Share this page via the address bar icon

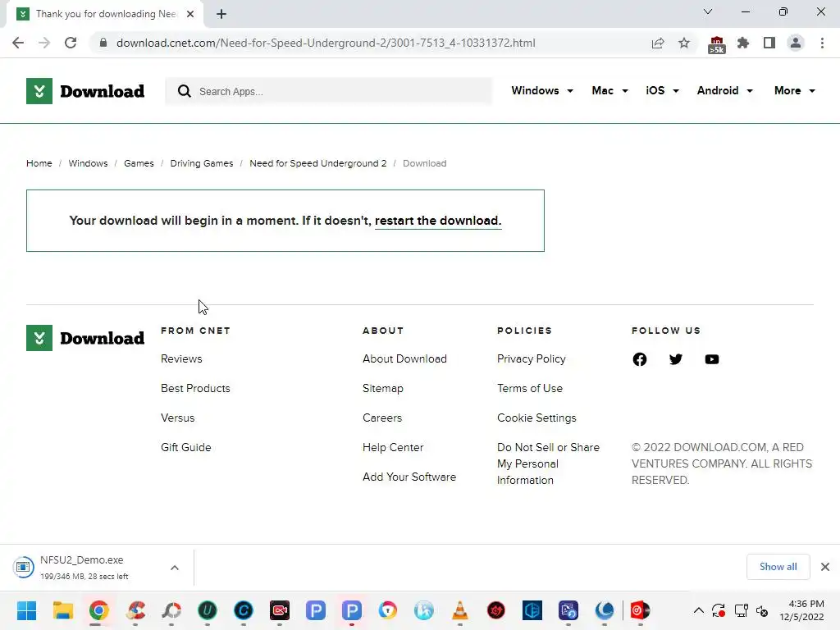point(658,43)
